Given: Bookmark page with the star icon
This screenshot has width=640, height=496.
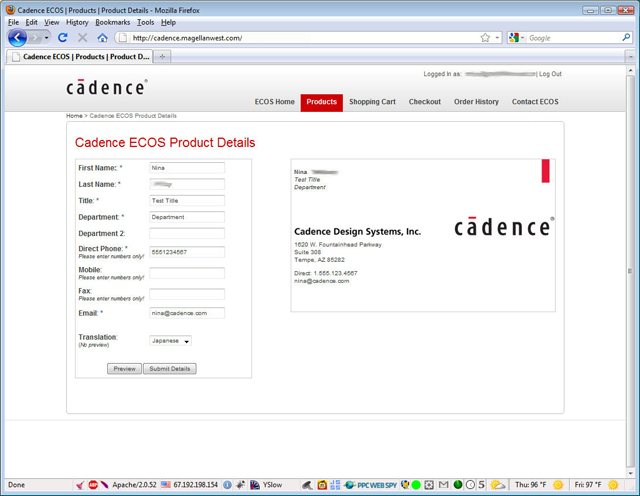Looking at the screenshot, I should (485, 38).
